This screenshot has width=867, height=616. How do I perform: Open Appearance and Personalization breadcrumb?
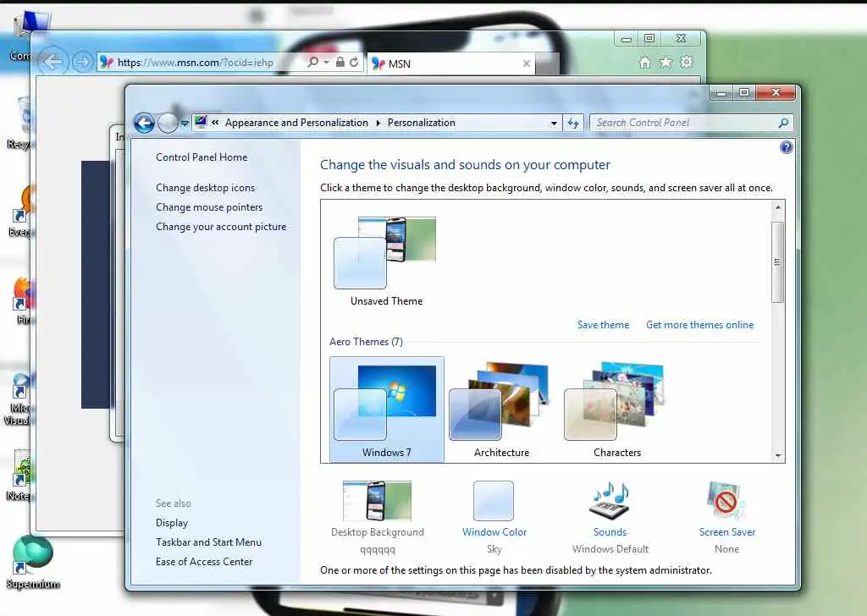click(x=296, y=123)
